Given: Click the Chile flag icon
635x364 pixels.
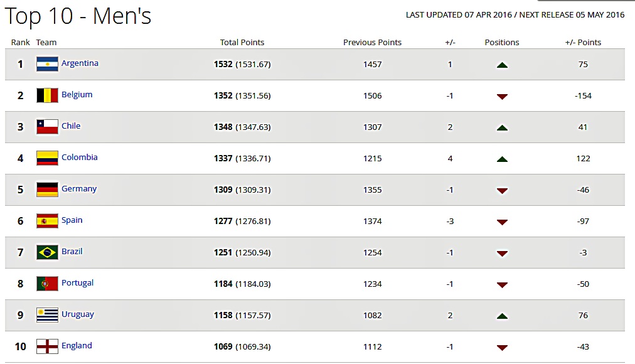Looking at the screenshot, I should coord(48,127).
